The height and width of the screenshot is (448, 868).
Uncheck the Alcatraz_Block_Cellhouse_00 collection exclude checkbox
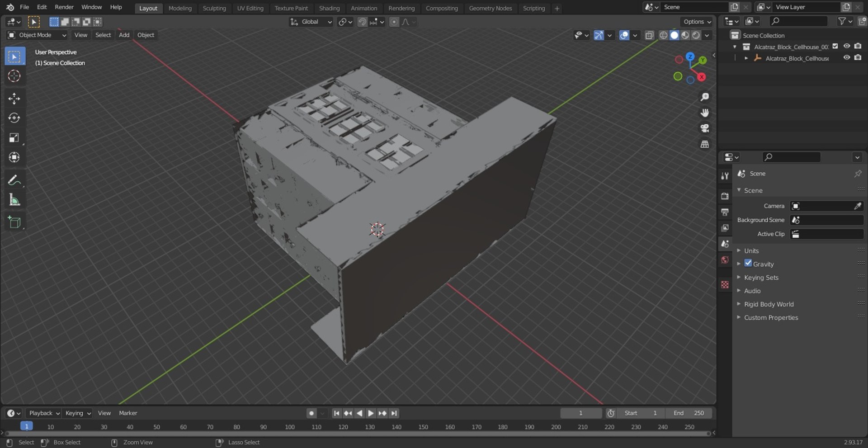point(835,46)
